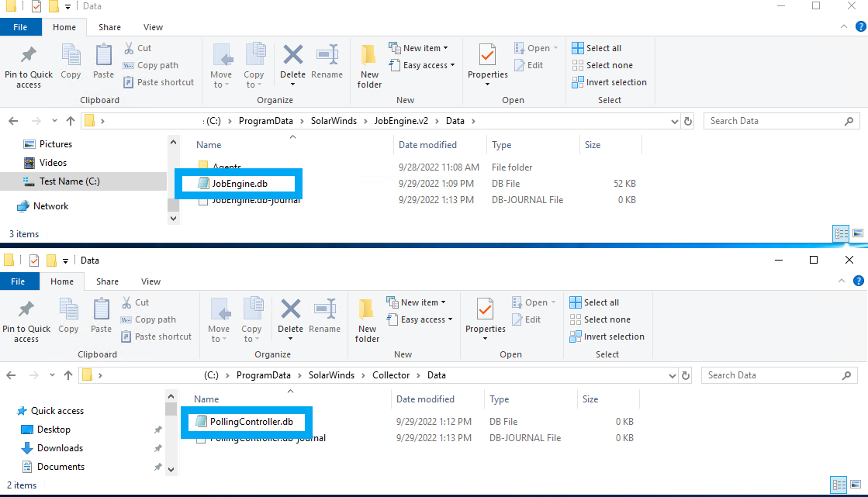
Task: Open Customize Quick Access Toolbar arrow, Collector window
Action: (65, 261)
